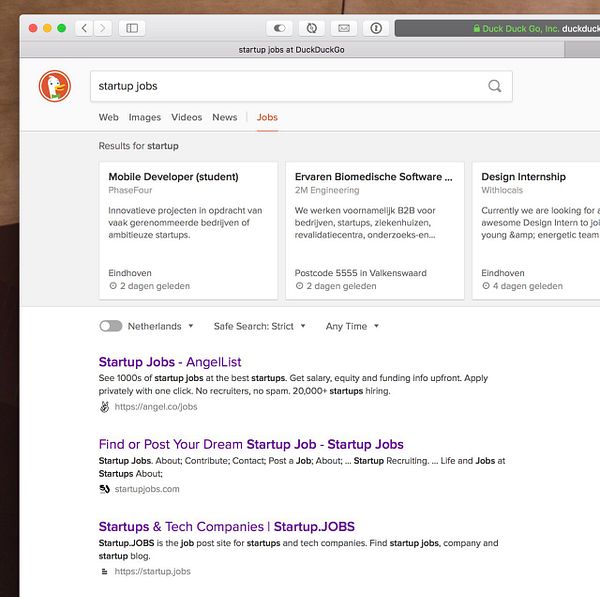The height and width of the screenshot is (597, 600).
Task: Open Startups & Tech Companies | Startup.JOBS result
Action: click(227, 527)
